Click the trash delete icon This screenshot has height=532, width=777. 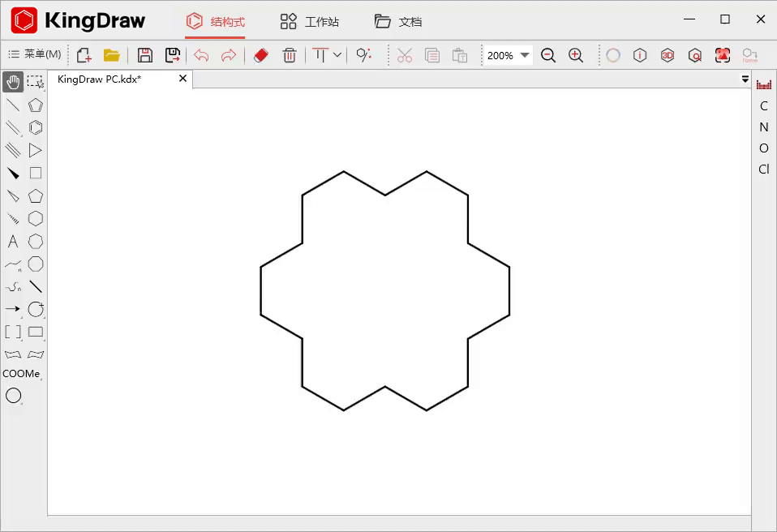point(290,55)
